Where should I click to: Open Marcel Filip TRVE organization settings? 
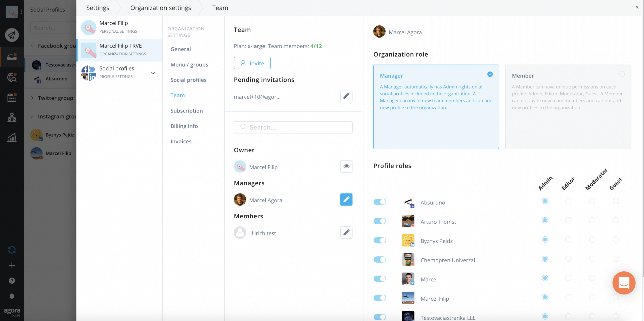click(x=119, y=50)
